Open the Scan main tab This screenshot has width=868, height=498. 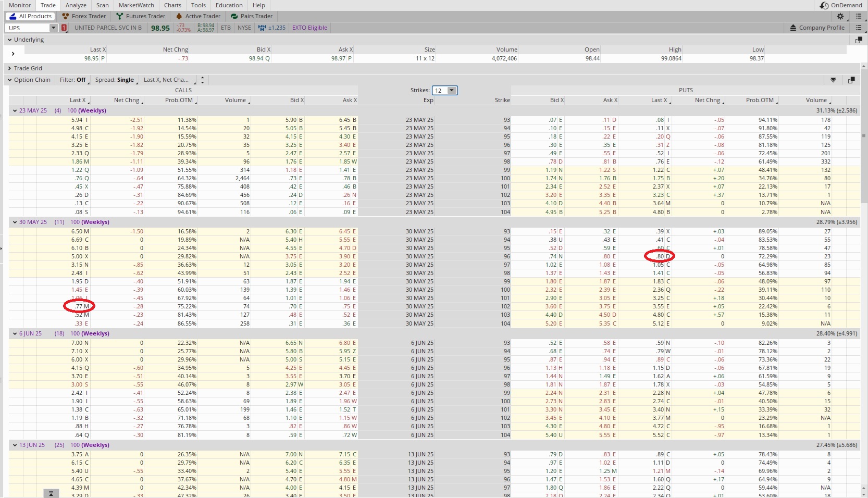pyautogui.click(x=103, y=5)
